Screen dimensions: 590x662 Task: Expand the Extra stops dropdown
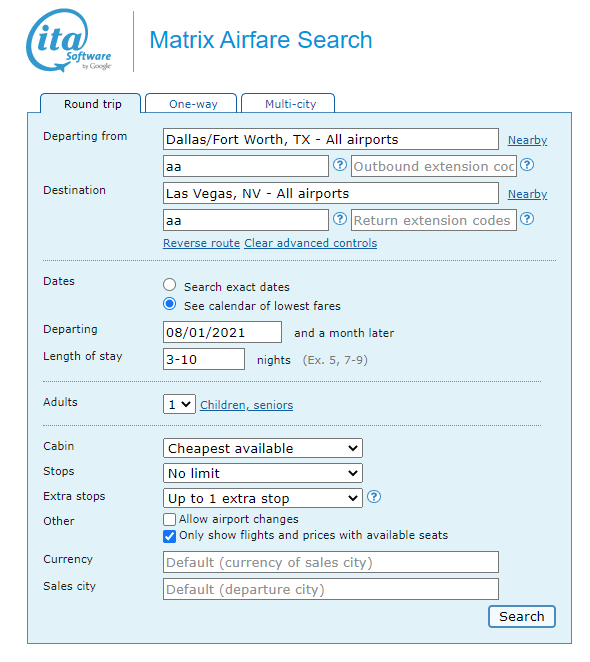pyautogui.click(x=263, y=498)
